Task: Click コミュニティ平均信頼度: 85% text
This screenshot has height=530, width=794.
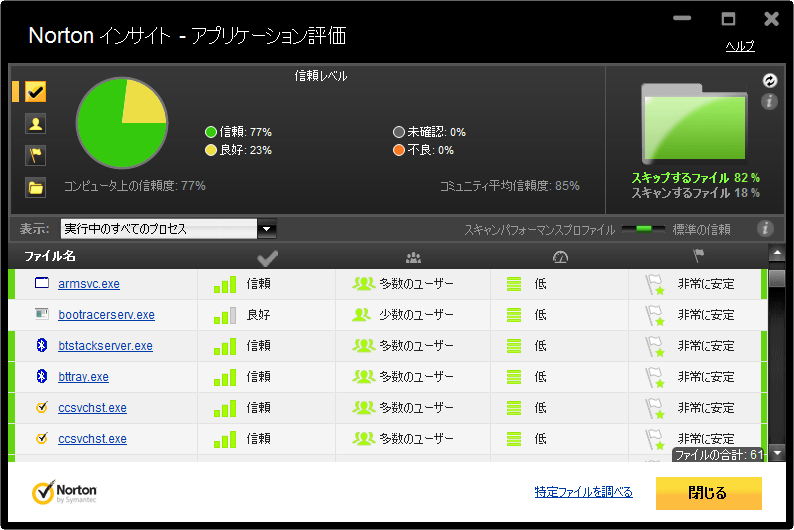Action: coord(509,186)
